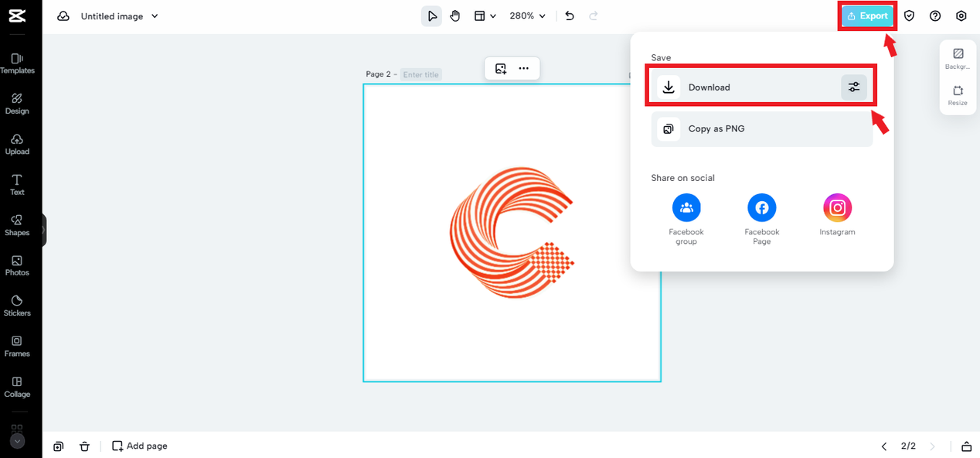The image size is (980, 458).
Task: Click the next page arrow
Action: (x=932, y=446)
